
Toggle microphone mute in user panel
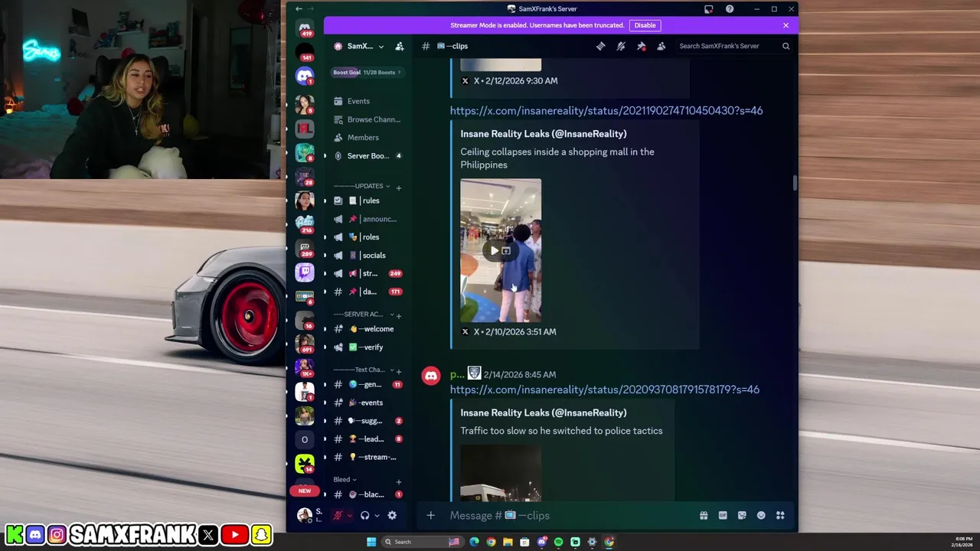pyautogui.click(x=337, y=516)
